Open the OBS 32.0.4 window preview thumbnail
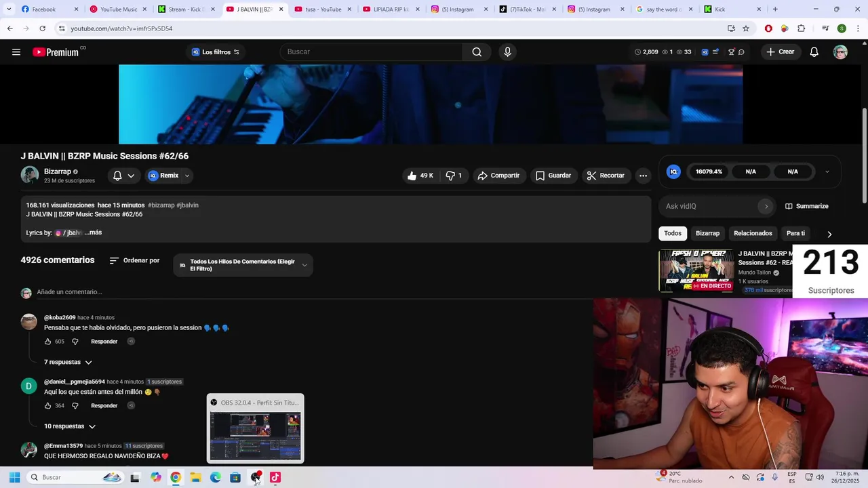 256,428
